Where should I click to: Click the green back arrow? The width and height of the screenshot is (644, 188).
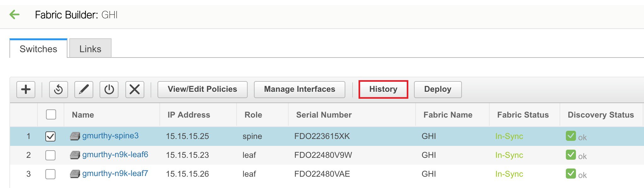tap(14, 14)
